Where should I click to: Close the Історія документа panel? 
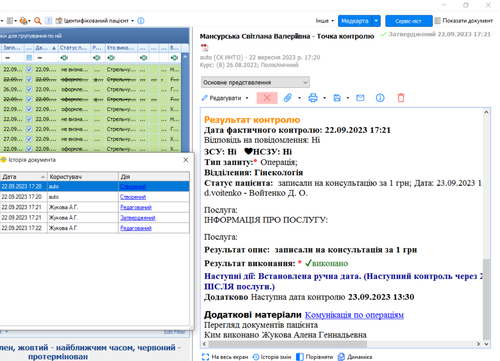coord(186,160)
